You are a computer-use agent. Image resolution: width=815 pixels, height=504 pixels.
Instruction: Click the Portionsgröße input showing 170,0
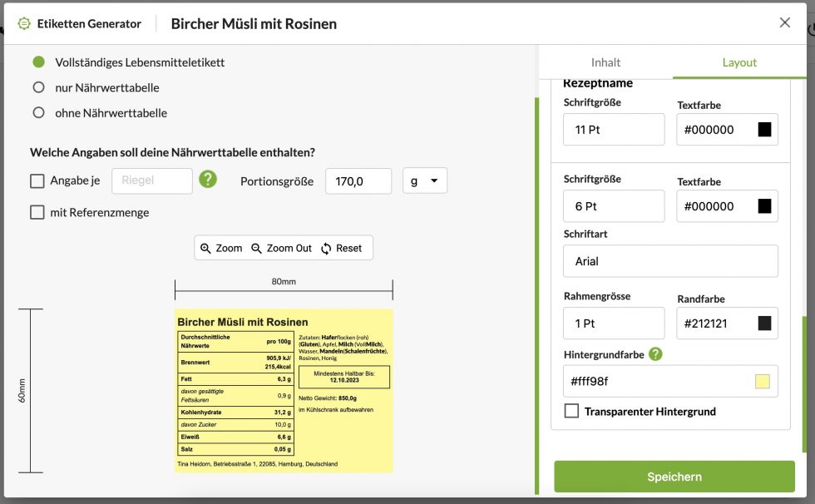358,180
